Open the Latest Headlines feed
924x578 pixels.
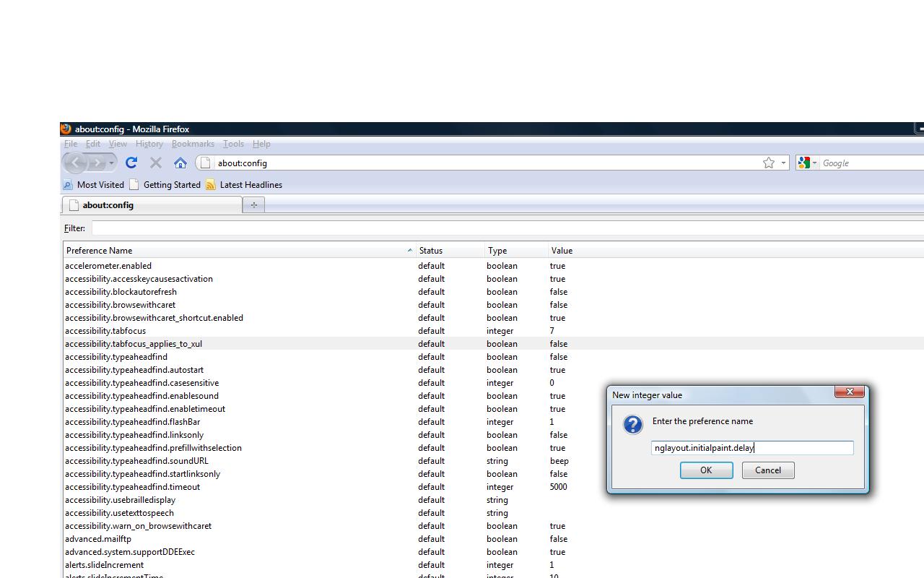244,185
